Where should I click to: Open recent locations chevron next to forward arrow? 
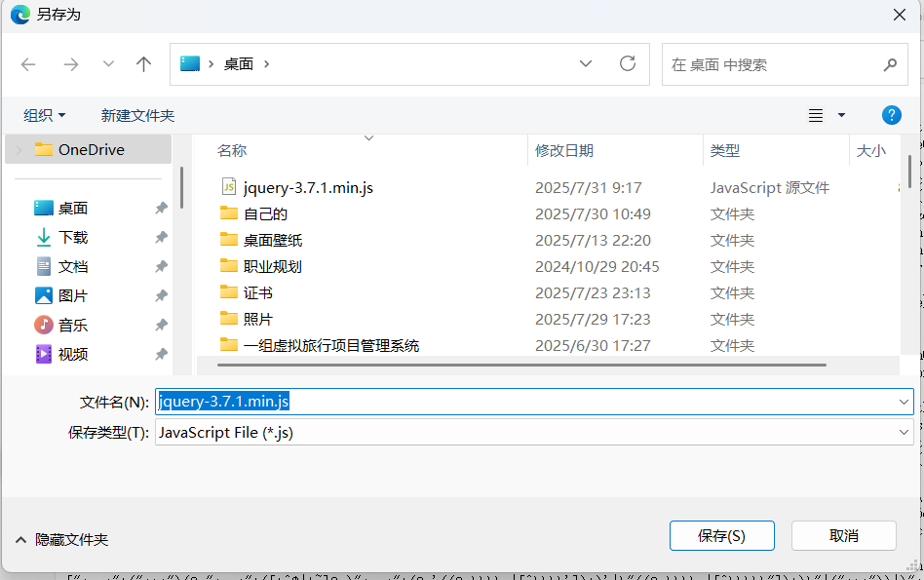pyautogui.click(x=108, y=63)
